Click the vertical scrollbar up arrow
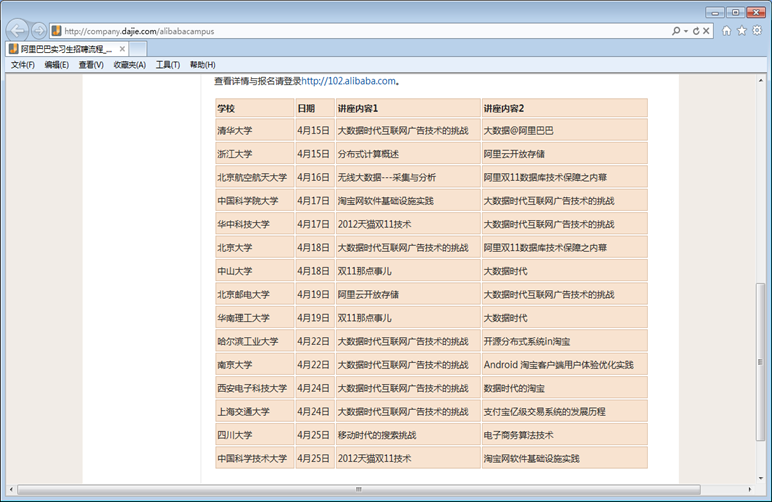772x502 pixels. [x=761, y=80]
